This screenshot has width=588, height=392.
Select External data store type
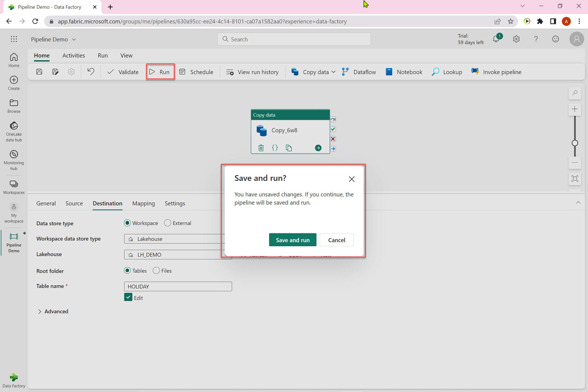coord(168,223)
